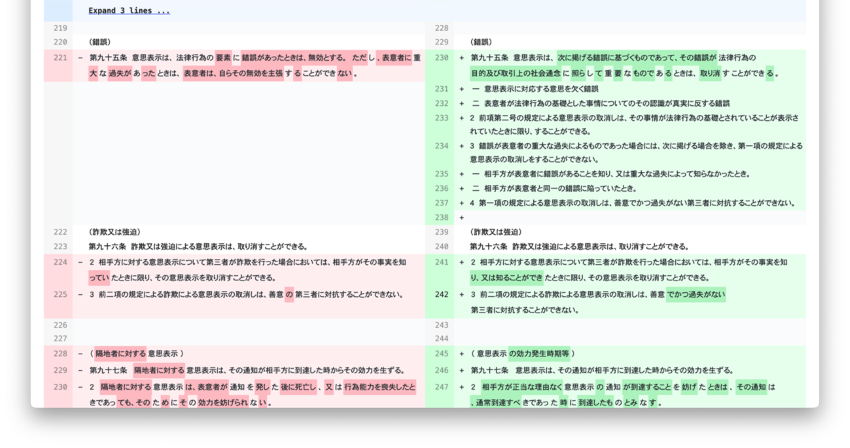Screen dimensions: 850x448
Task: Select added line number 232
Action: [x=441, y=104]
